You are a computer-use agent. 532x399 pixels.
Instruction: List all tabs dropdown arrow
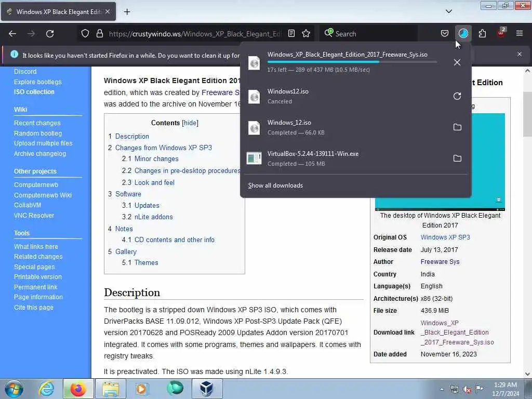(448, 11)
